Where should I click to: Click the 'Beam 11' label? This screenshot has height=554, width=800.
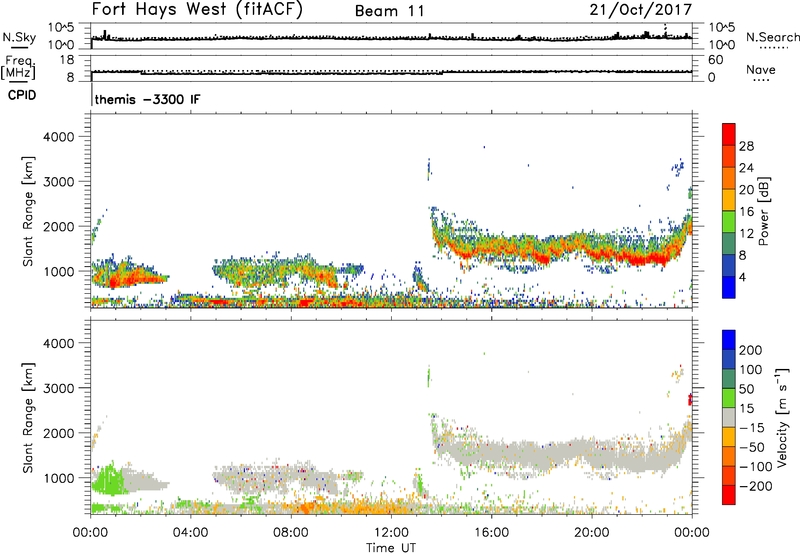tap(390, 11)
